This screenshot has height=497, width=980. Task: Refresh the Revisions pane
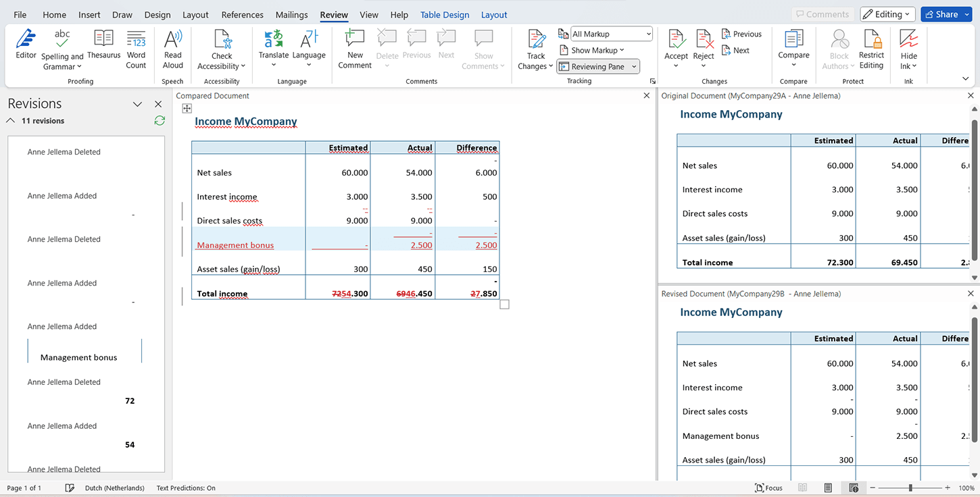click(x=160, y=120)
